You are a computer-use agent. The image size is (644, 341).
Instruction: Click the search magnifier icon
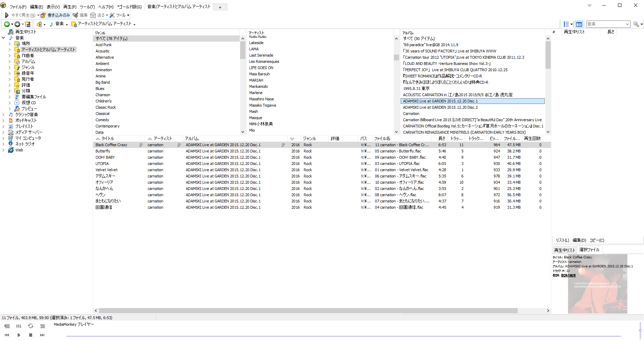coord(636,24)
